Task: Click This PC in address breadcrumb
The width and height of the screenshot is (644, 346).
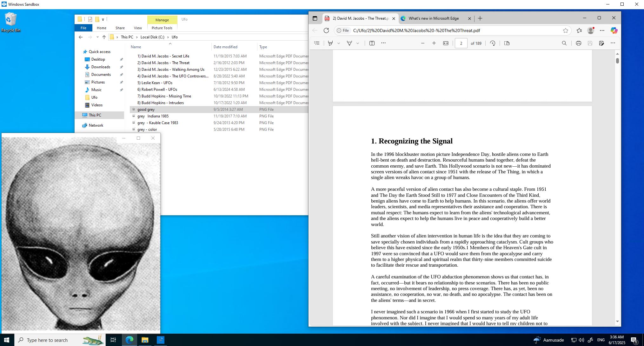Action: (x=127, y=37)
